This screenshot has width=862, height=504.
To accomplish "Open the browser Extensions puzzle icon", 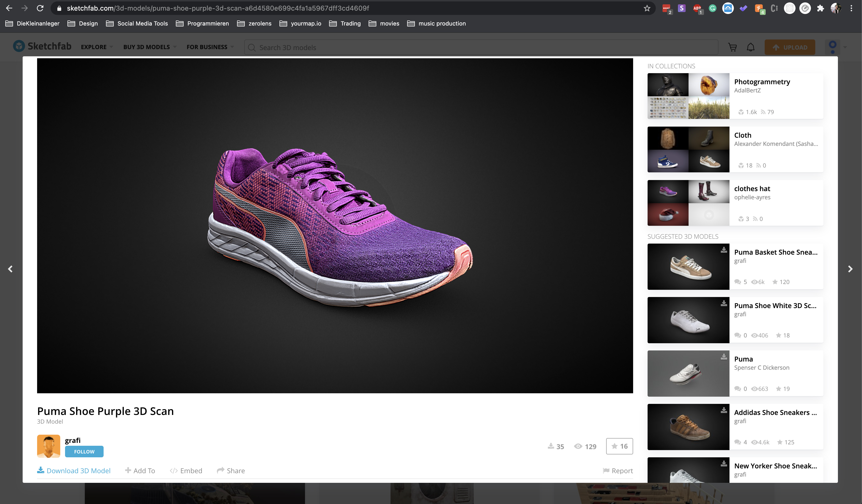I will pos(820,8).
